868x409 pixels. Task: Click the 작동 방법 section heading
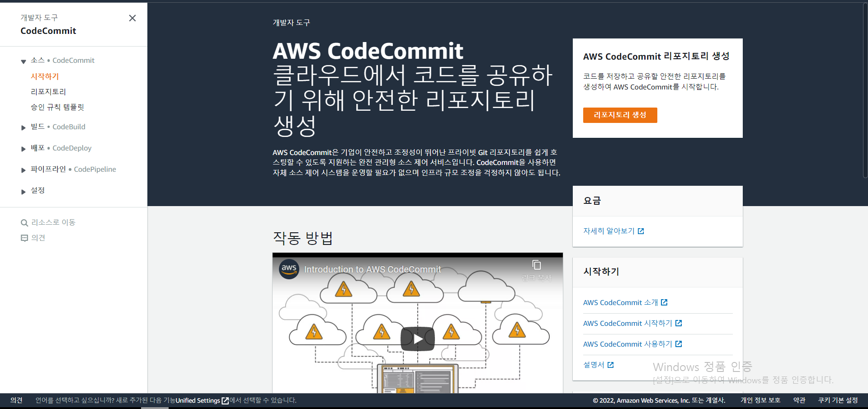pos(303,238)
